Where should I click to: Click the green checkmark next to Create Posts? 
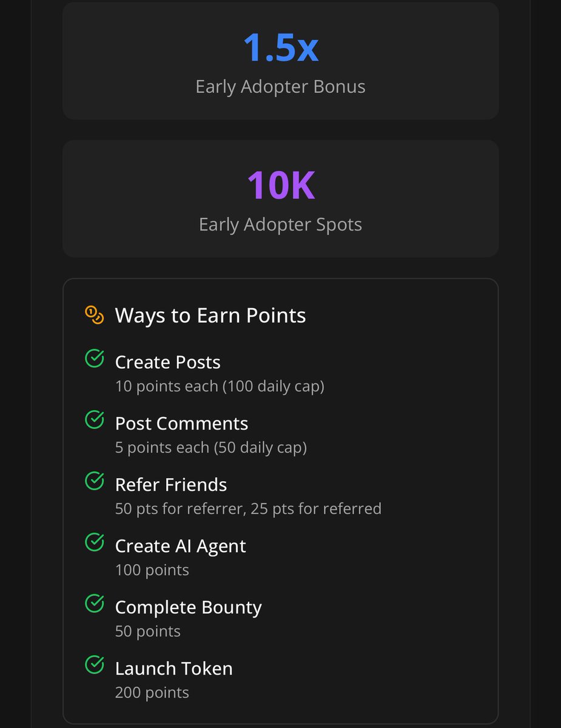point(94,359)
